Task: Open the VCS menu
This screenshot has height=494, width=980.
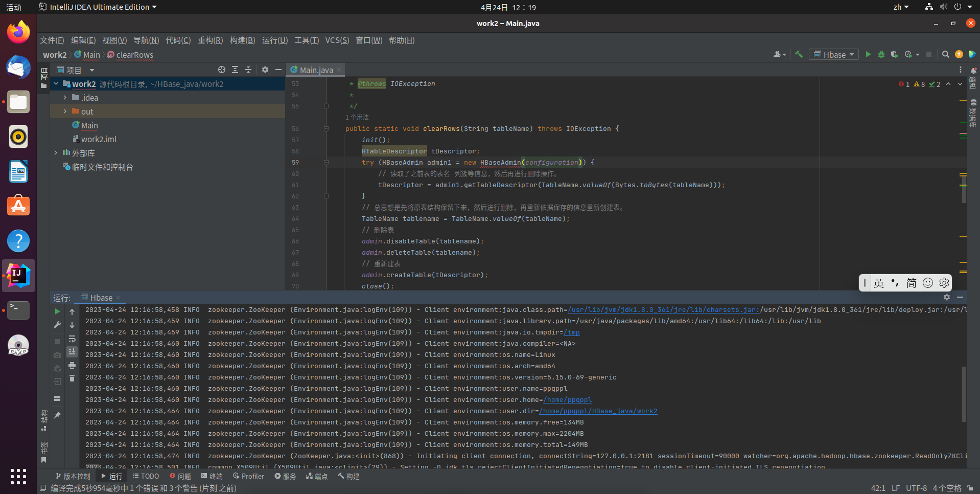Action: point(337,40)
